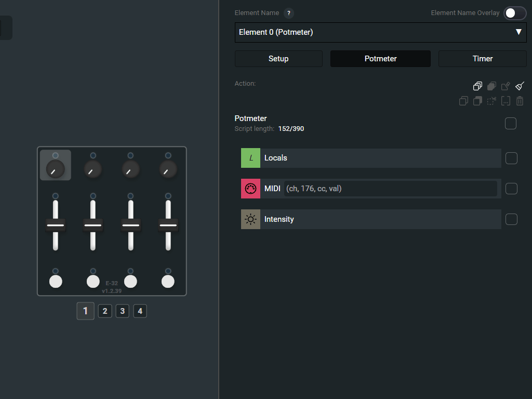
Task: Click the trash delete icon
Action: 520,101
